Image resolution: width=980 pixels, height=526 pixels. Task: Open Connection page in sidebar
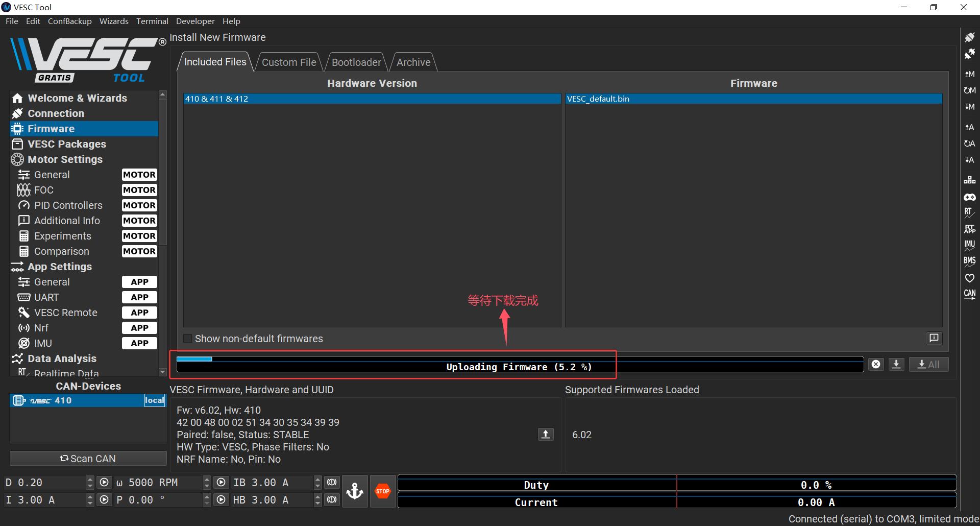84,113
